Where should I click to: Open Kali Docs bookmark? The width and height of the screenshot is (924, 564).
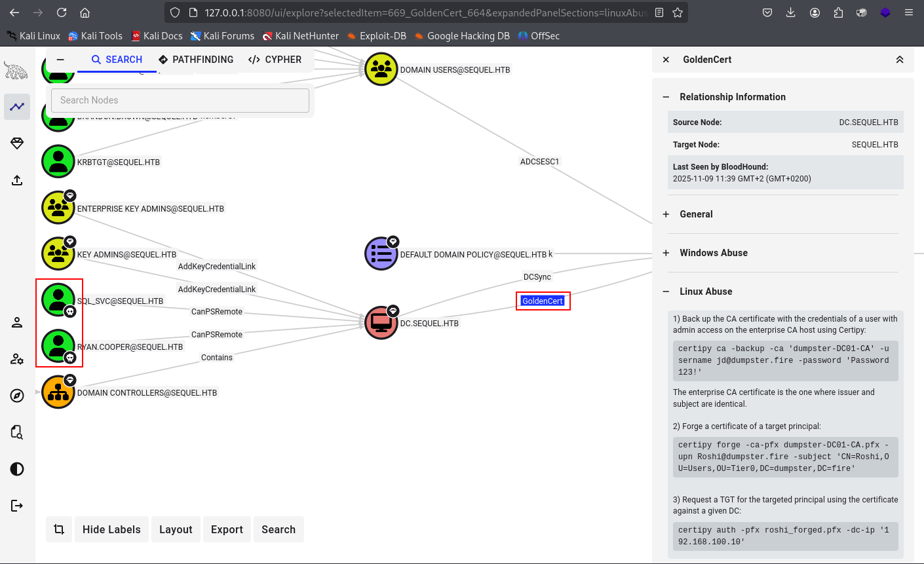pyautogui.click(x=157, y=36)
